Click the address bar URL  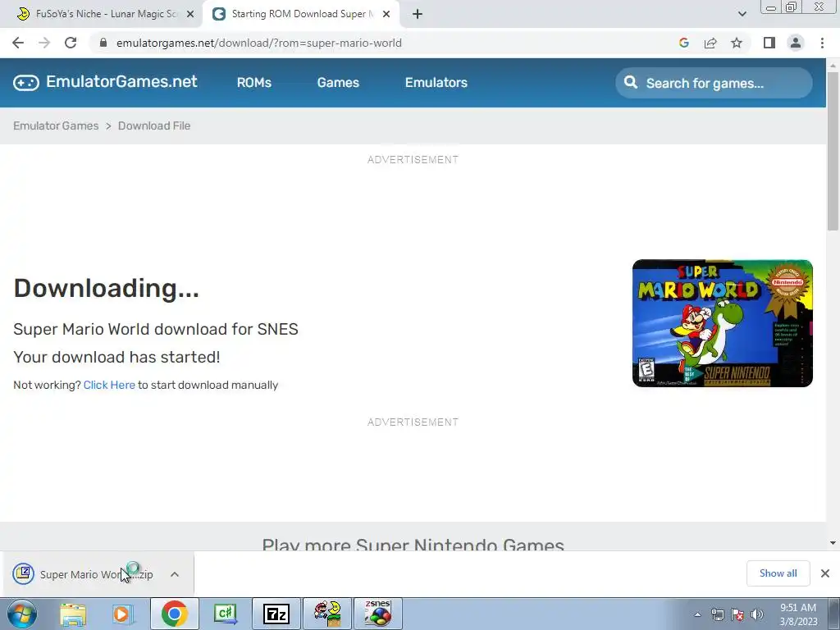(258, 43)
